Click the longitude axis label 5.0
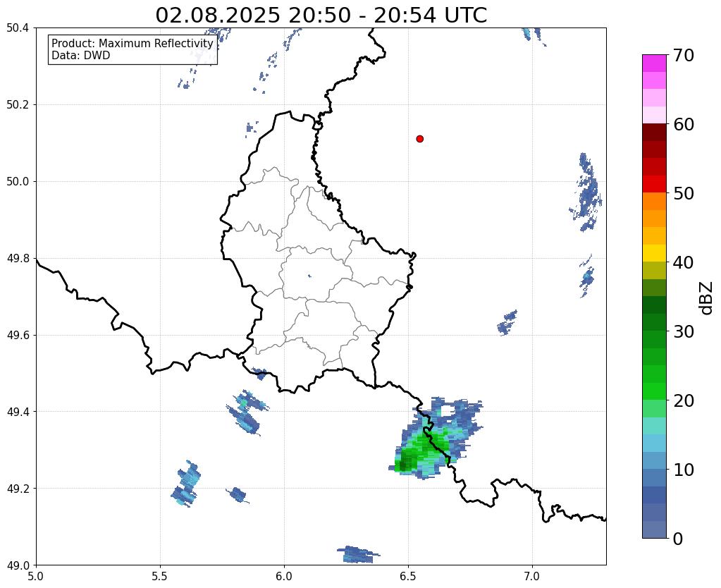 coord(36,576)
